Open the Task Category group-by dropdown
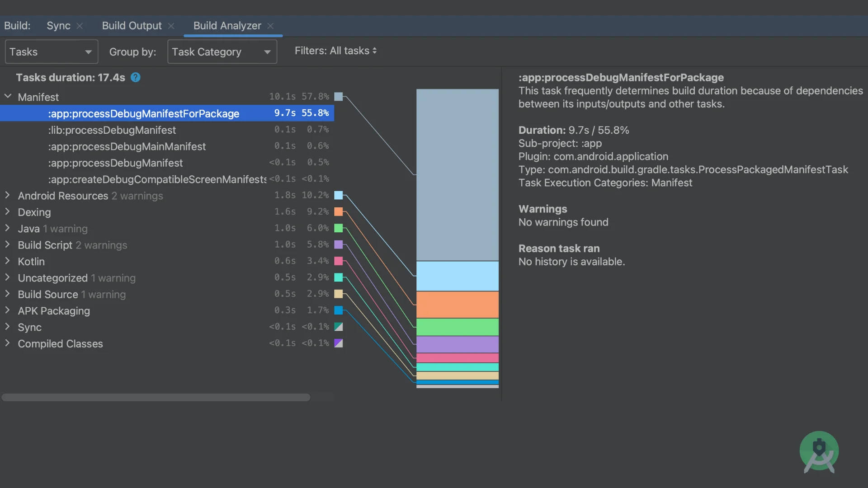The image size is (868, 488). tap(222, 52)
